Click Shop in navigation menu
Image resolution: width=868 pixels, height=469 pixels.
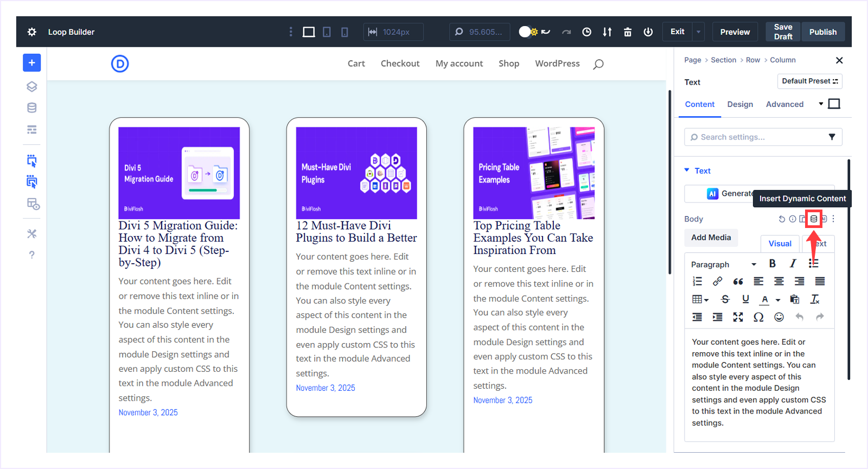[509, 64]
